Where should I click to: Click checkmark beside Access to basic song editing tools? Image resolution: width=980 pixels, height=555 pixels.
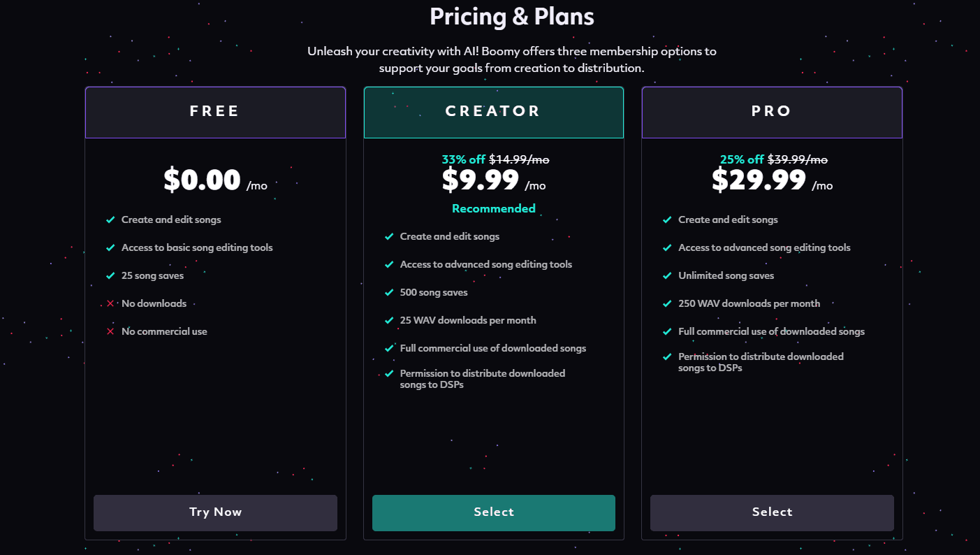point(110,247)
